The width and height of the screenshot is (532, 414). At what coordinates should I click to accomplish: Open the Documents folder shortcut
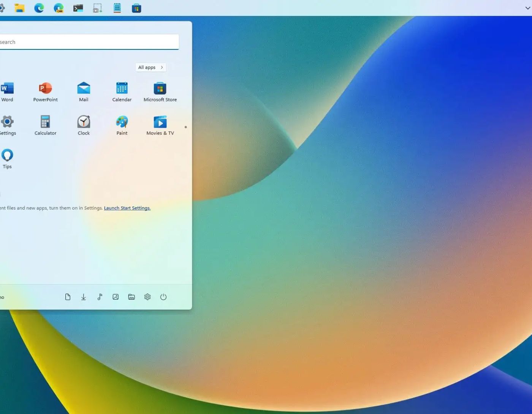pos(68,297)
